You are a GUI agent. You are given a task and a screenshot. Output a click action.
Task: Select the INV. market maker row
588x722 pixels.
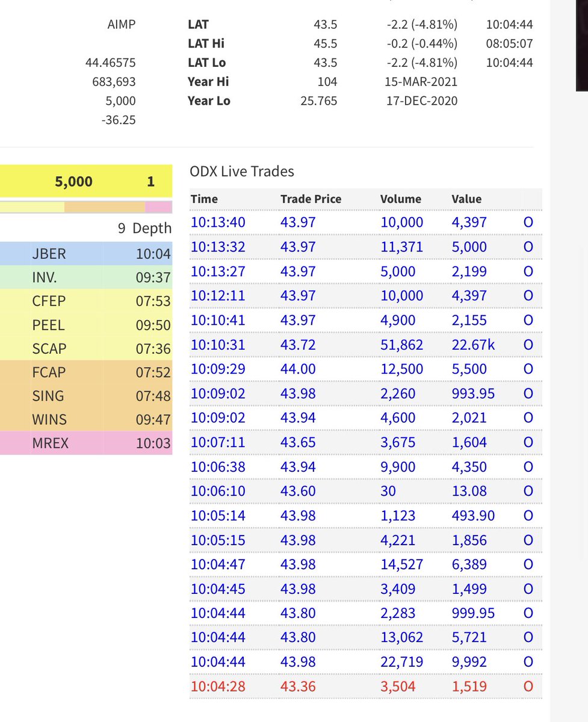tap(86, 278)
